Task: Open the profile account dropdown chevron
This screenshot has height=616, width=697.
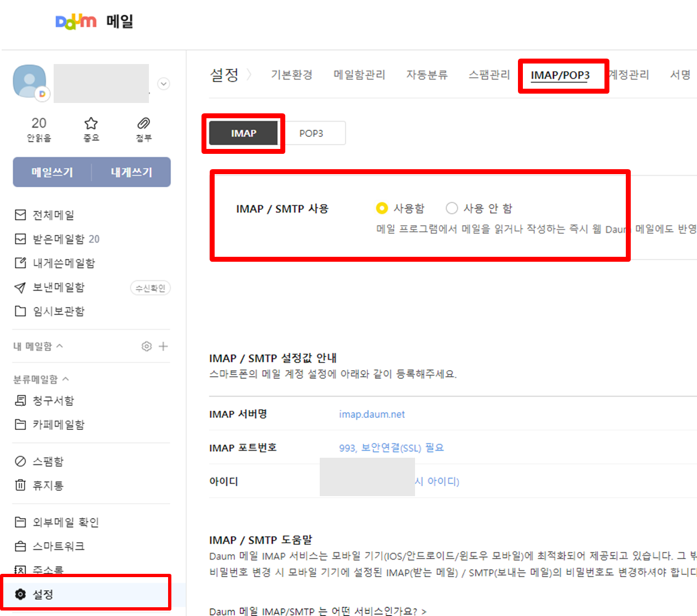Action: (x=163, y=84)
